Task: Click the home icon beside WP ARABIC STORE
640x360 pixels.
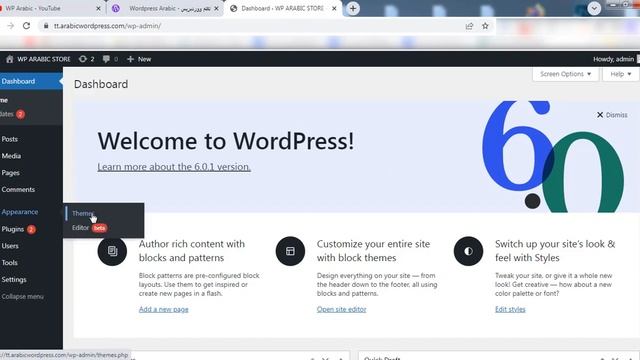Action: (9, 59)
